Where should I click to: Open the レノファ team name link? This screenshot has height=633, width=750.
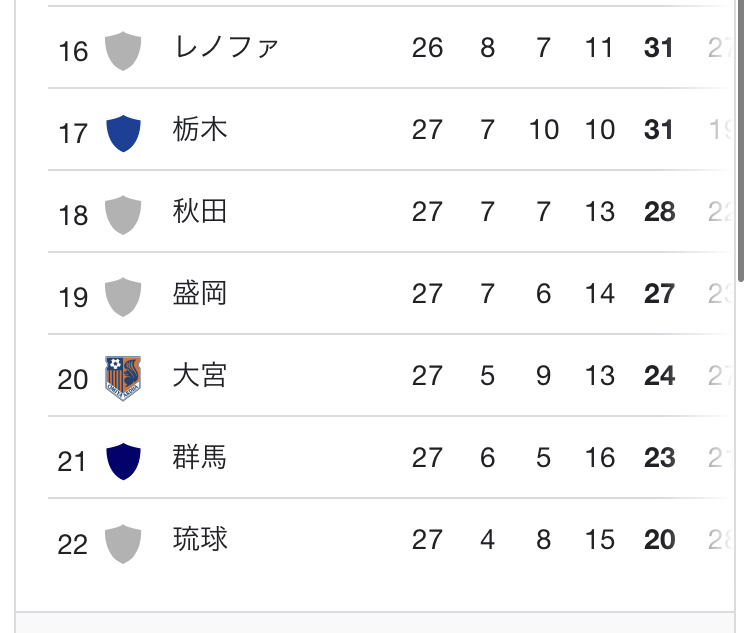pyautogui.click(x=225, y=48)
